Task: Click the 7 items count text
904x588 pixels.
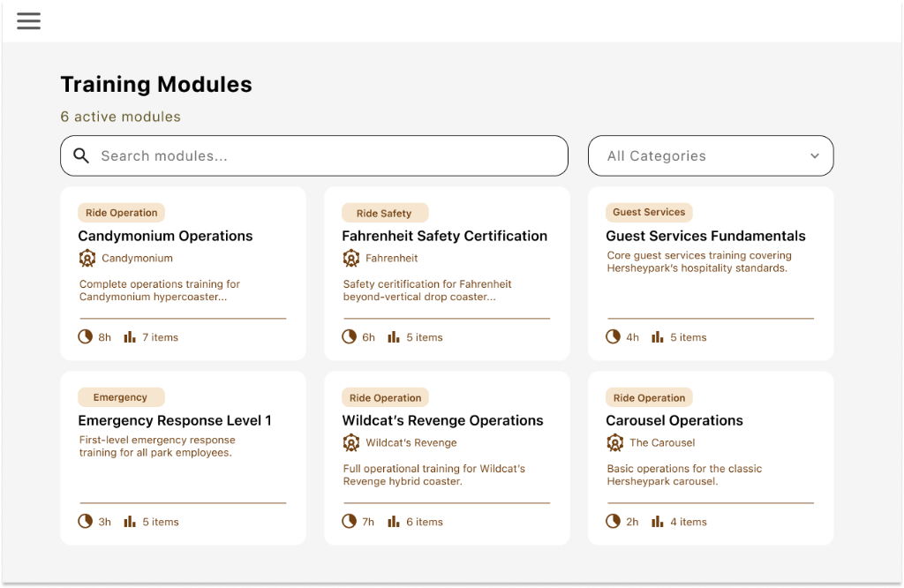Action: [x=161, y=337]
